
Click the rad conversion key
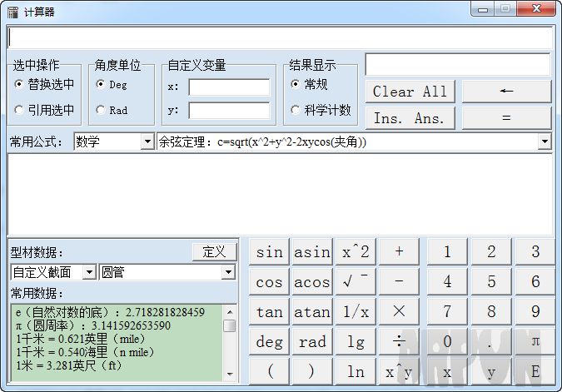(x=312, y=341)
